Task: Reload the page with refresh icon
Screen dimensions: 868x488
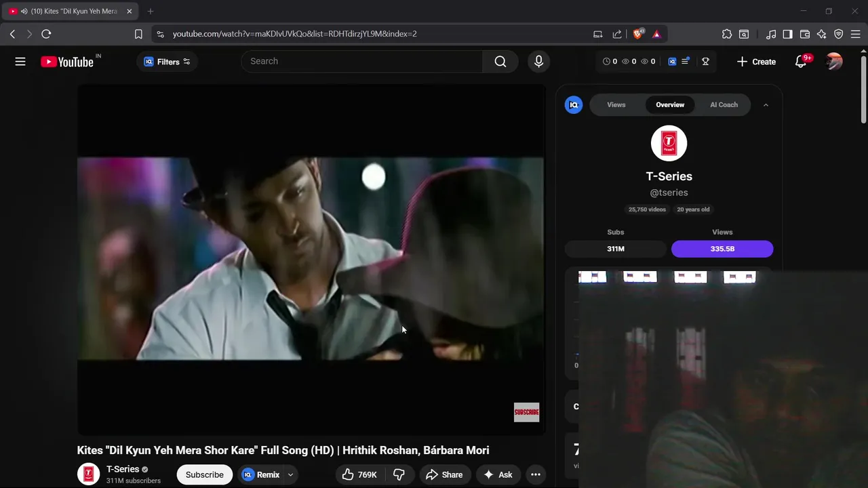Action: click(x=46, y=34)
